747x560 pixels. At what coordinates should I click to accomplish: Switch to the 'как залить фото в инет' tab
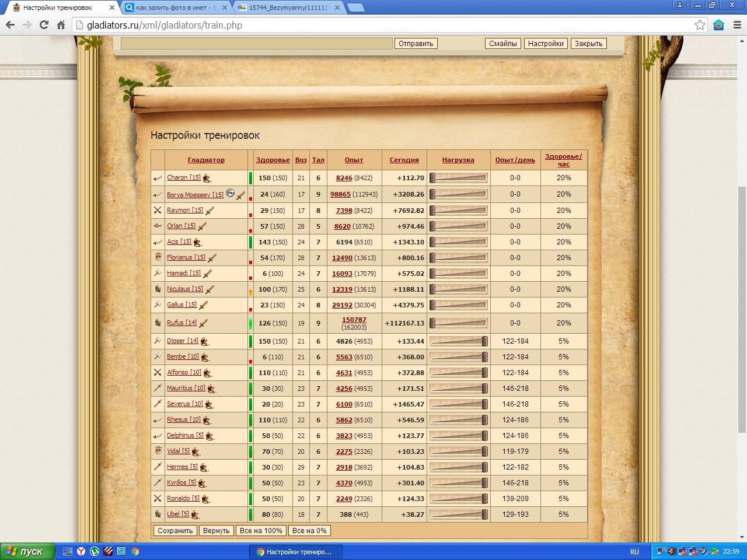[175, 8]
